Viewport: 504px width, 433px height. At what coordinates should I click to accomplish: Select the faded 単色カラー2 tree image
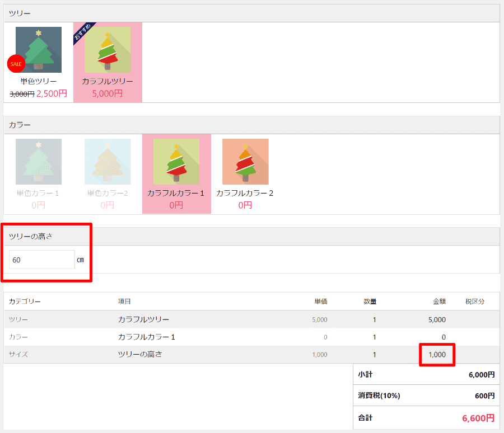pyautogui.click(x=108, y=162)
